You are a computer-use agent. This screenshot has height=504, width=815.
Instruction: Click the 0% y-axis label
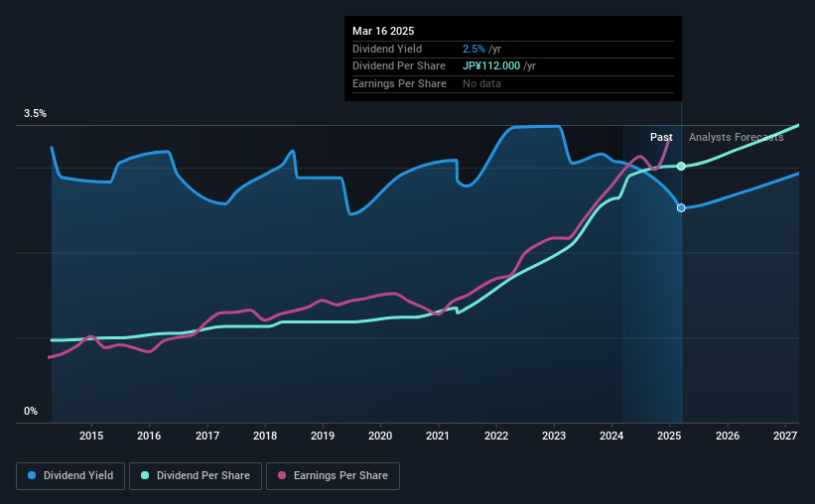coord(31,411)
